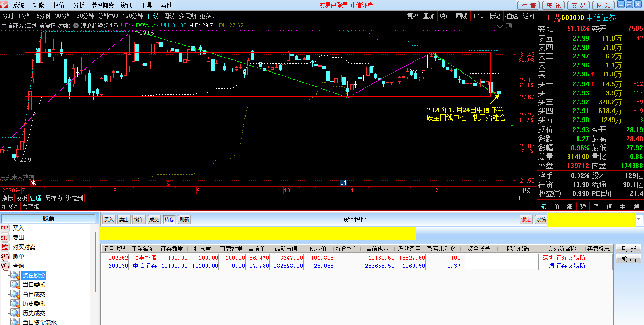
Task: Click the sidebar tree vertical scrollbar
Action: pos(93,262)
